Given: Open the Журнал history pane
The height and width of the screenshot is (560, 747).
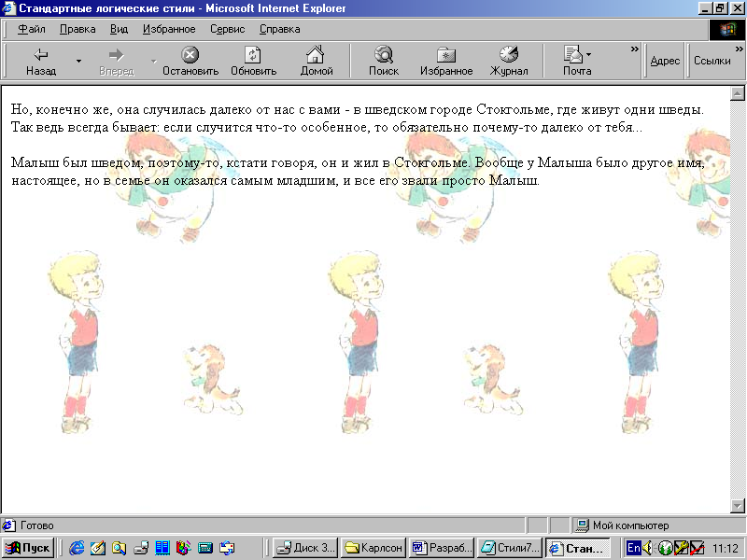Looking at the screenshot, I should tap(508, 61).
